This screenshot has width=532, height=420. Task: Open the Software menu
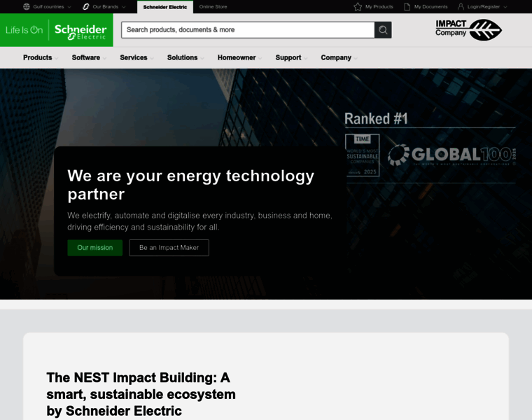86,57
